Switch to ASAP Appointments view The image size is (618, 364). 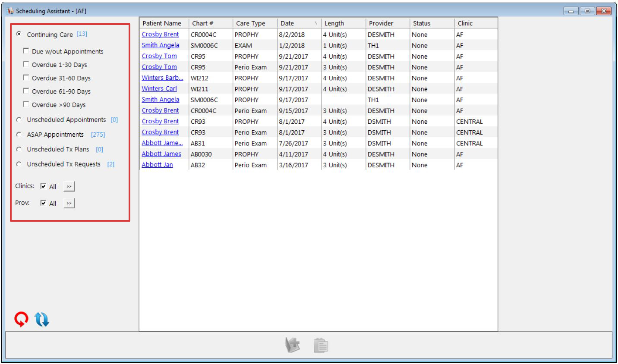(x=19, y=135)
